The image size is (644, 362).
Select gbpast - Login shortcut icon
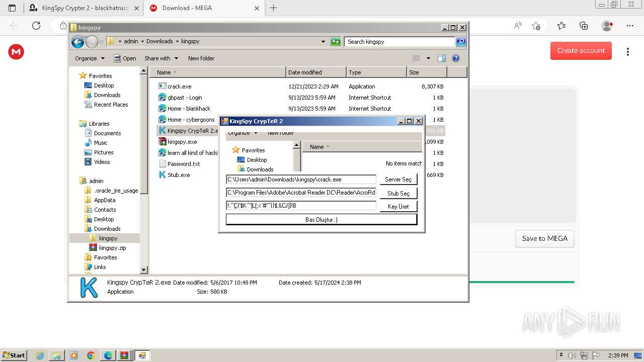pyautogui.click(x=163, y=98)
